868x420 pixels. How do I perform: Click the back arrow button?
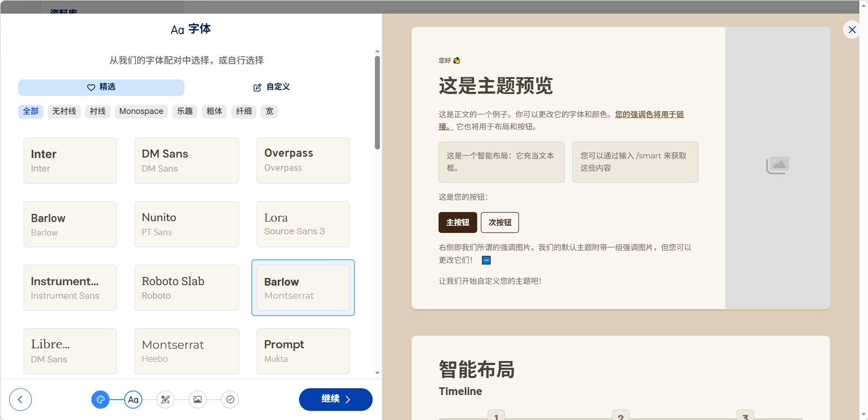(20, 400)
